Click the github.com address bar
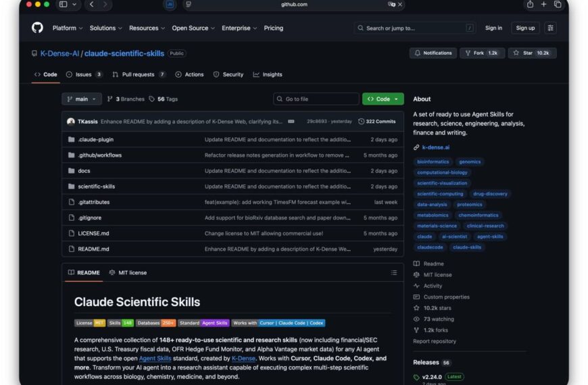The image size is (588, 385). [294, 5]
